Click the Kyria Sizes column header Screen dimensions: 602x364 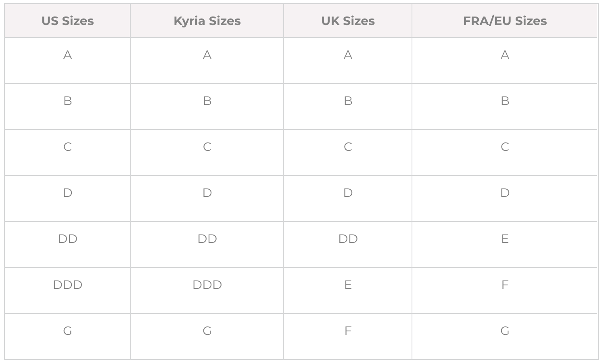click(207, 21)
